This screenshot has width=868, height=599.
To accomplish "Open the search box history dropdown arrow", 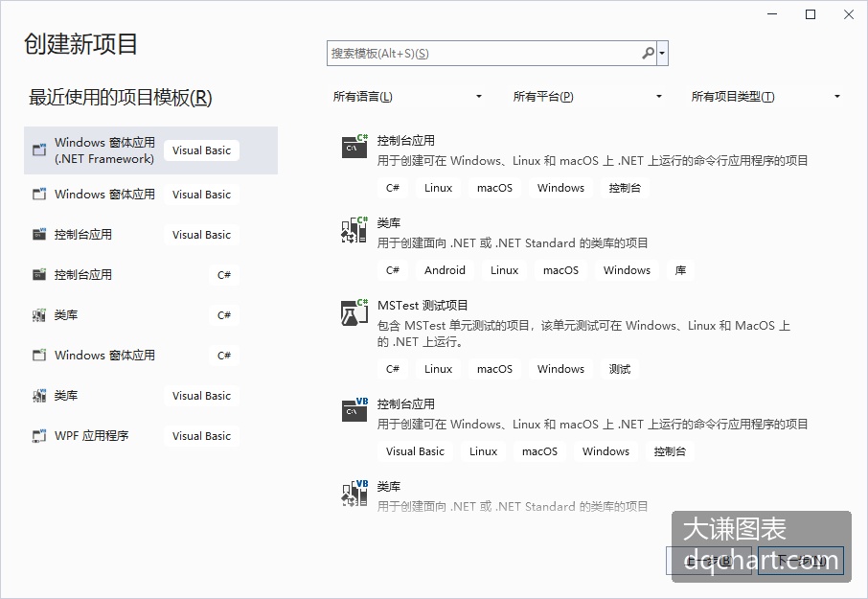I will pyautogui.click(x=663, y=53).
